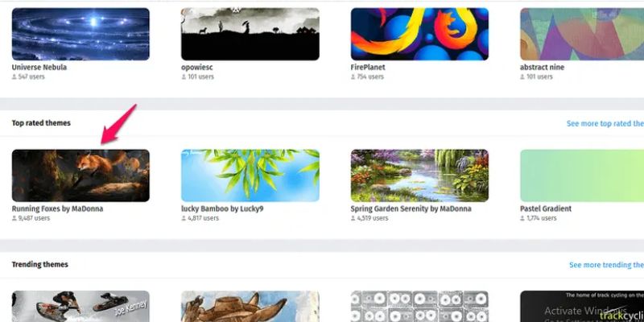Open the cassette tape pattern trending theme

point(419,307)
